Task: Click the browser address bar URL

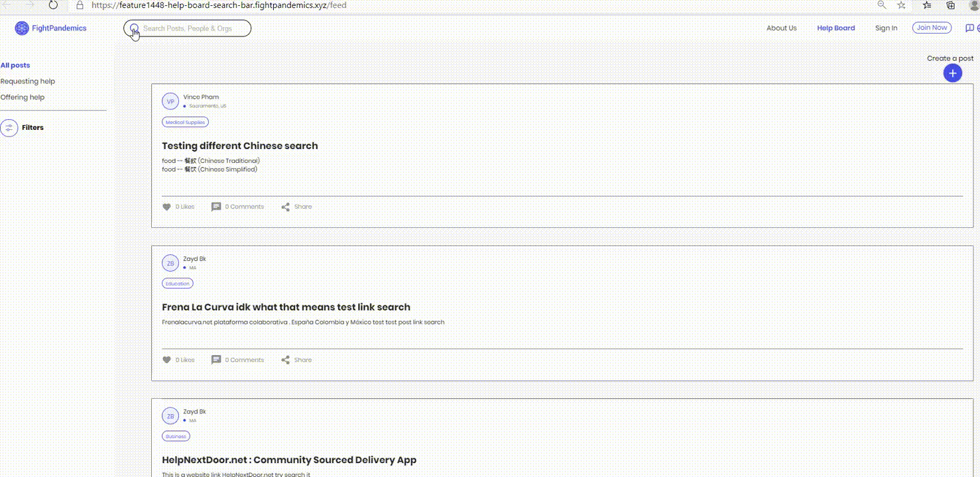Action: [219, 5]
